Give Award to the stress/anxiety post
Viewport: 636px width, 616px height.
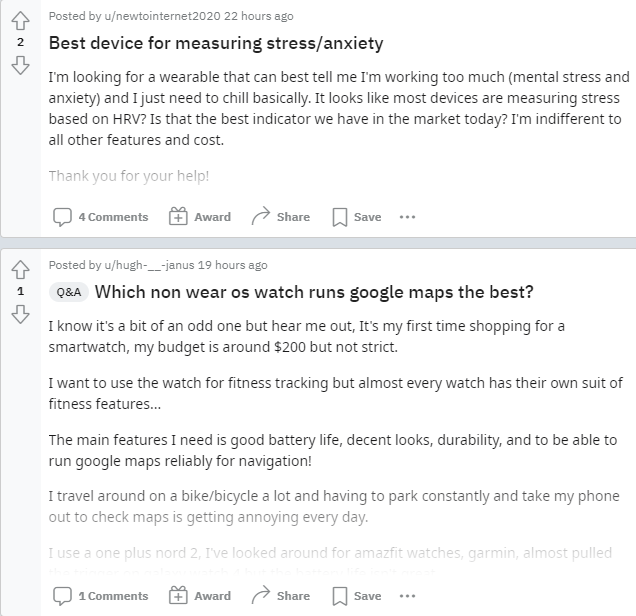point(200,217)
